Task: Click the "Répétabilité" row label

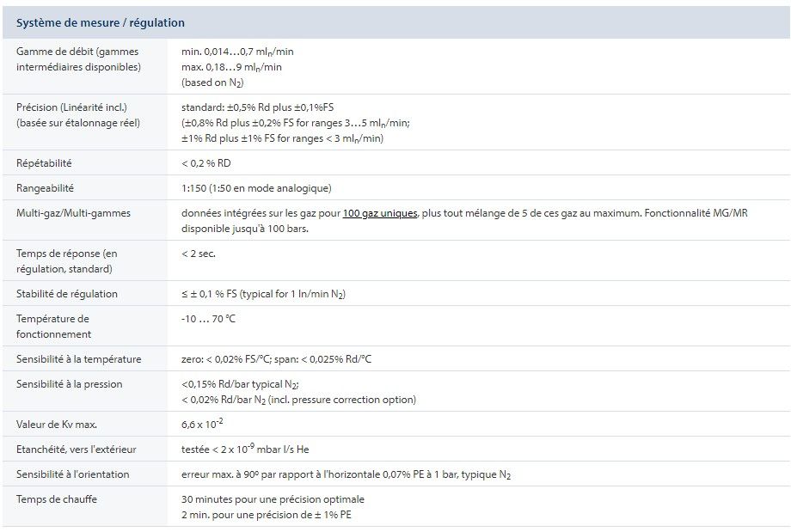Action: (44, 163)
